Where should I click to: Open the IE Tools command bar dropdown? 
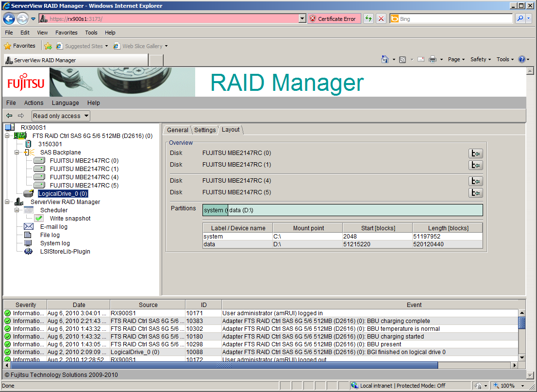click(505, 59)
